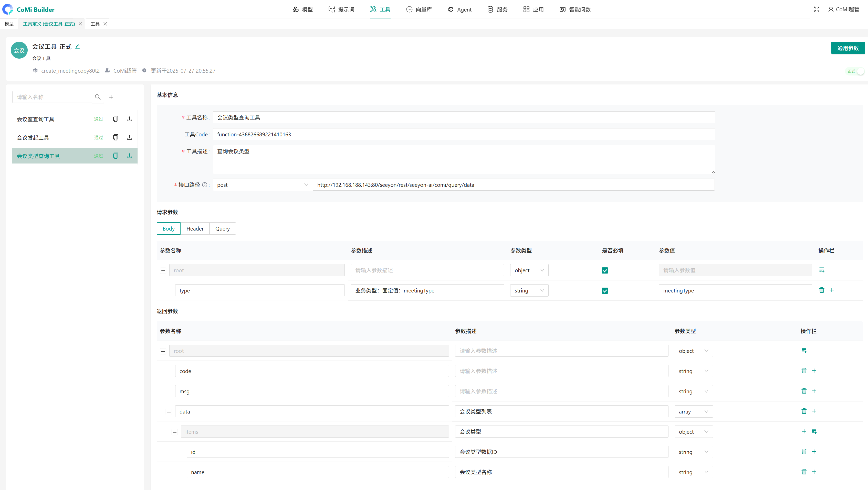Click the 会议类型列表 description field
This screenshot has height=490, width=868.
(561, 412)
